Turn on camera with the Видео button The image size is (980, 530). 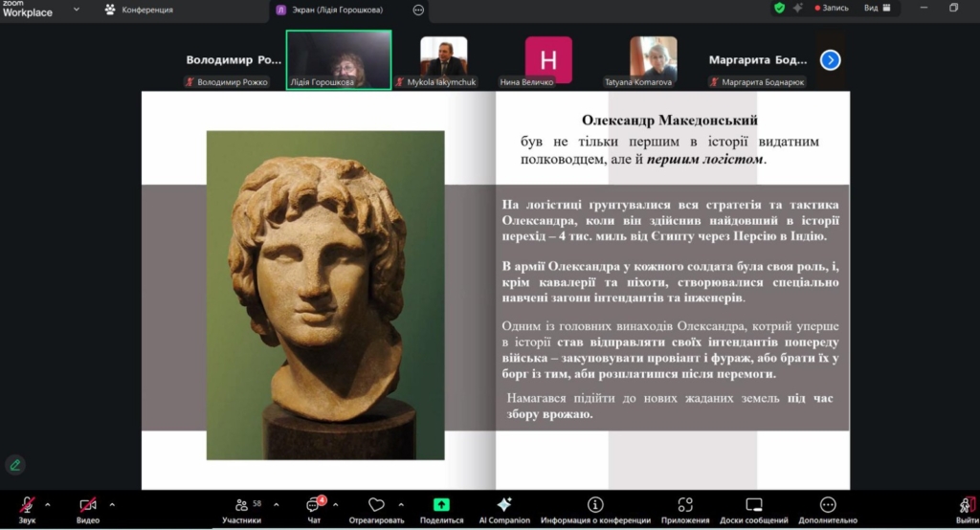click(x=88, y=508)
